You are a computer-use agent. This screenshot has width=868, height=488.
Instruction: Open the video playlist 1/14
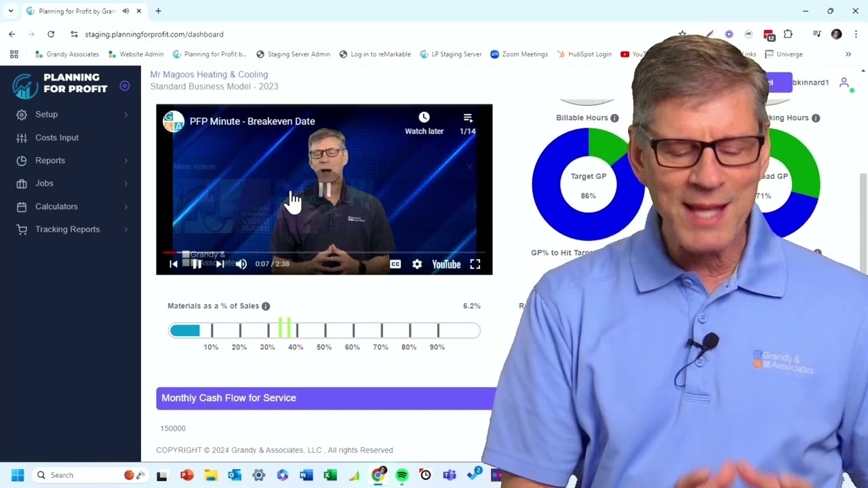[468, 123]
